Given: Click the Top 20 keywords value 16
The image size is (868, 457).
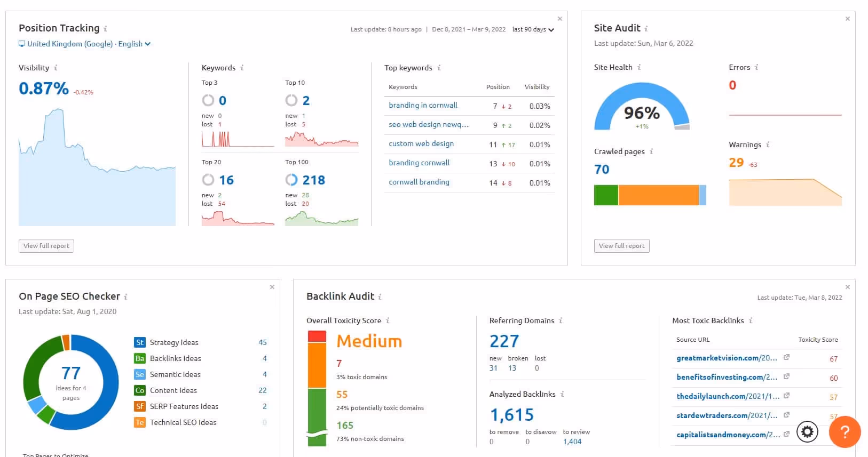Looking at the screenshot, I should [226, 180].
